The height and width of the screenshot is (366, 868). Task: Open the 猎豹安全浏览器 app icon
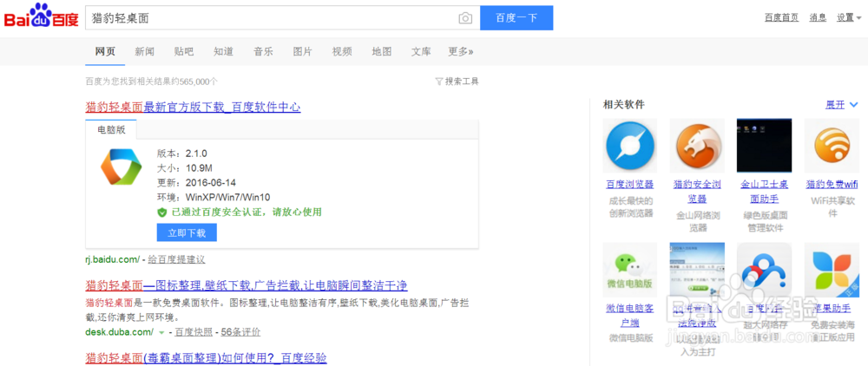click(697, 146)
